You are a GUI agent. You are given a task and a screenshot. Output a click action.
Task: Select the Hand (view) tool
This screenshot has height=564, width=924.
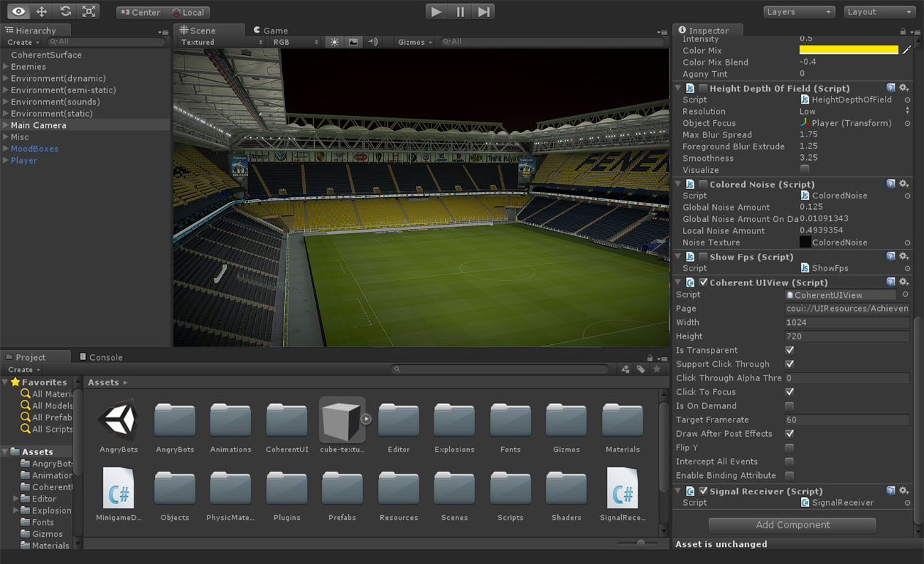point(18,11)
